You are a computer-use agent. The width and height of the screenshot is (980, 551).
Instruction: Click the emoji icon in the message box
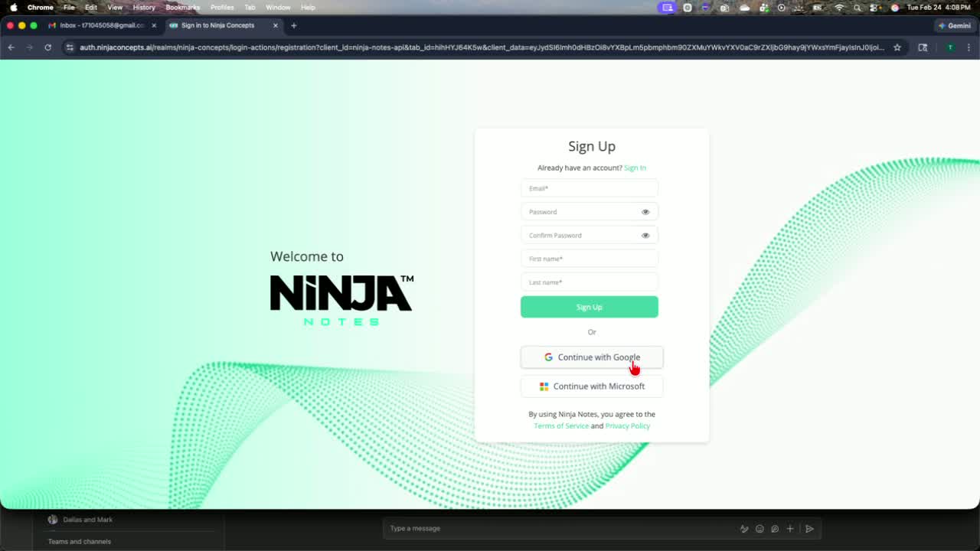pos(759,529)
